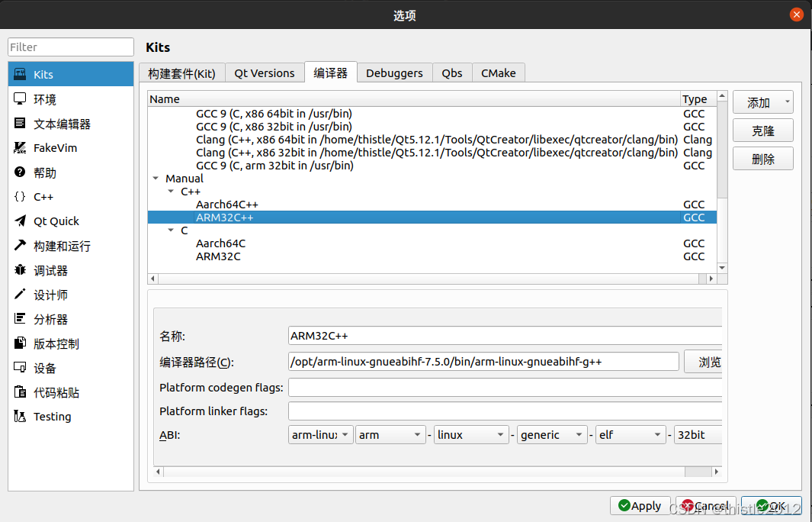Click the details pane scroll-left arrow
Image resolution: width=812 pixels, height=522 pixels.
point(159,471)
